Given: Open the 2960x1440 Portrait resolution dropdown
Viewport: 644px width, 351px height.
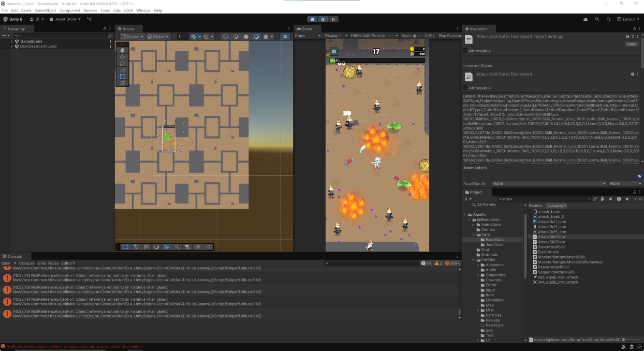Looking at the screenshot, I should (x=374, y=36).
